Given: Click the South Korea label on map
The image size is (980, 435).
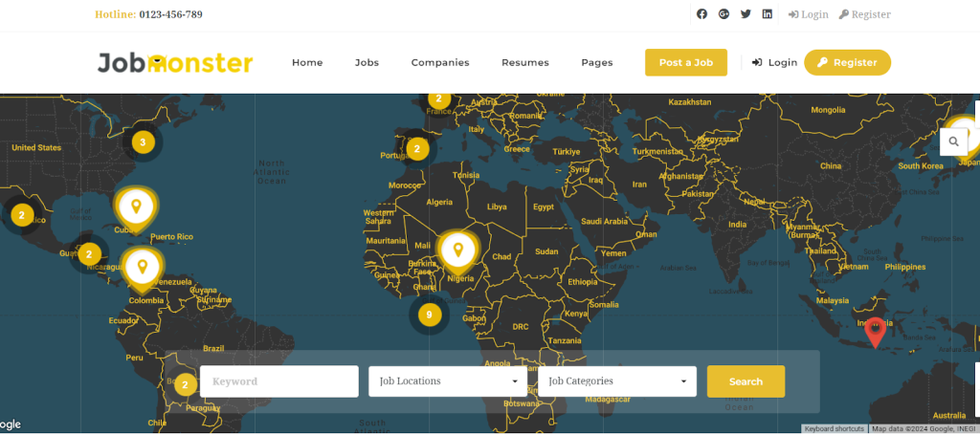Looking at the screenshot, I should point(921,166).
